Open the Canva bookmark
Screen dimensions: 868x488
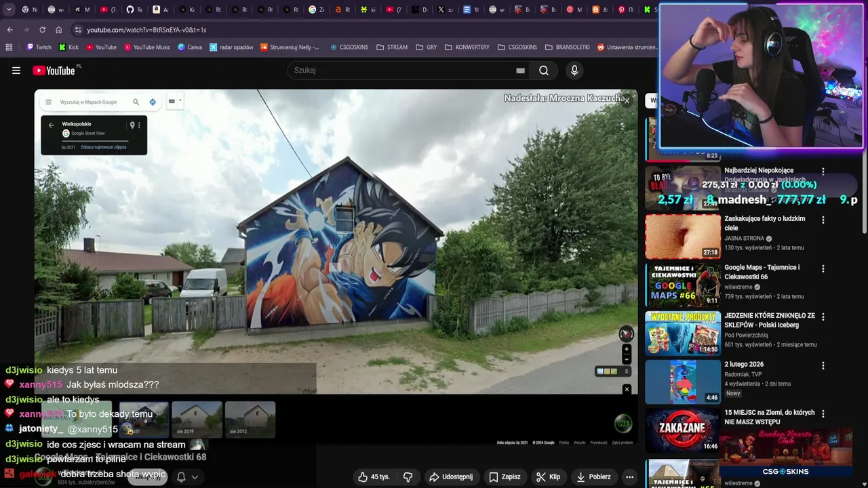[190, 47]
